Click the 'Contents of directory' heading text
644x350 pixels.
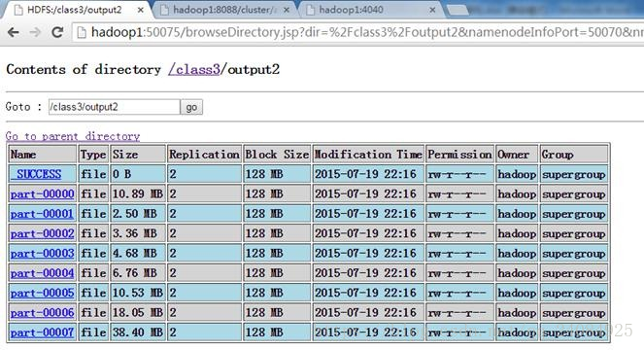84,69
